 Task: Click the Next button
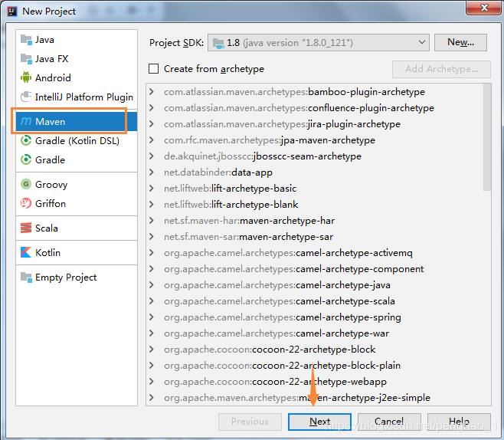click(319, 422)
